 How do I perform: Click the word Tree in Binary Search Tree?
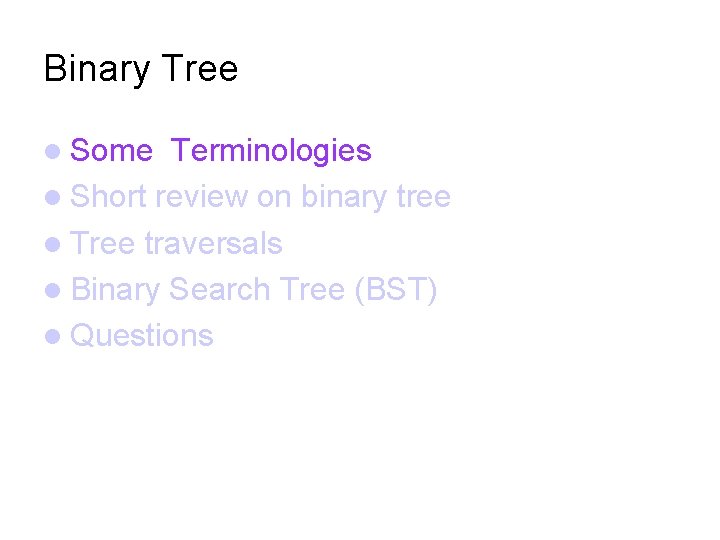[x=312, y=289]
